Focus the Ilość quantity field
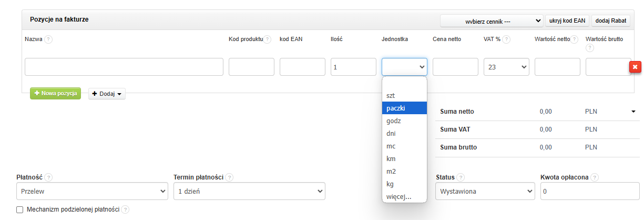Image resolution: width=644 pixels, height=220 pixels. (x=353, y=67)
